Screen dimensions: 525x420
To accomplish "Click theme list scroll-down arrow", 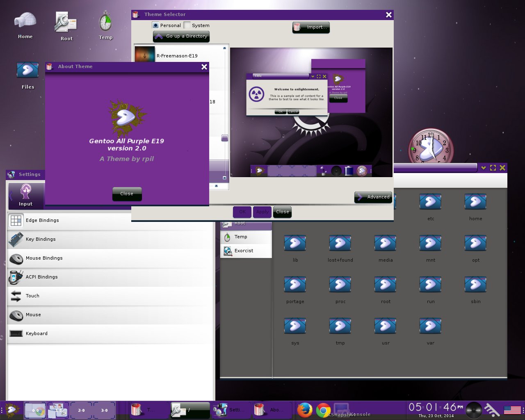I will click(224, 178).
